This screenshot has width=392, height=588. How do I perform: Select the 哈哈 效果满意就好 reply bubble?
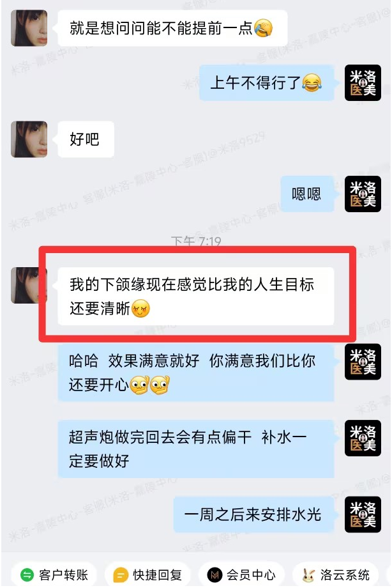[196, 373]
